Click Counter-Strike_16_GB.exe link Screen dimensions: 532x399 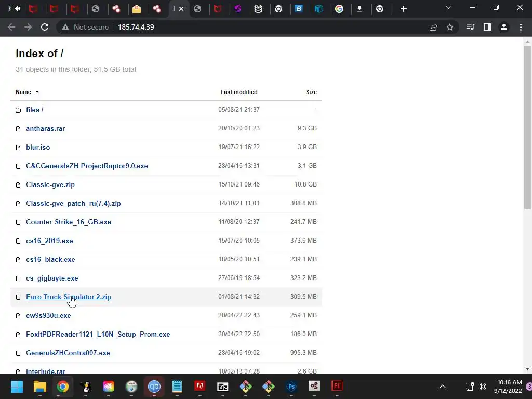point(69,222)
